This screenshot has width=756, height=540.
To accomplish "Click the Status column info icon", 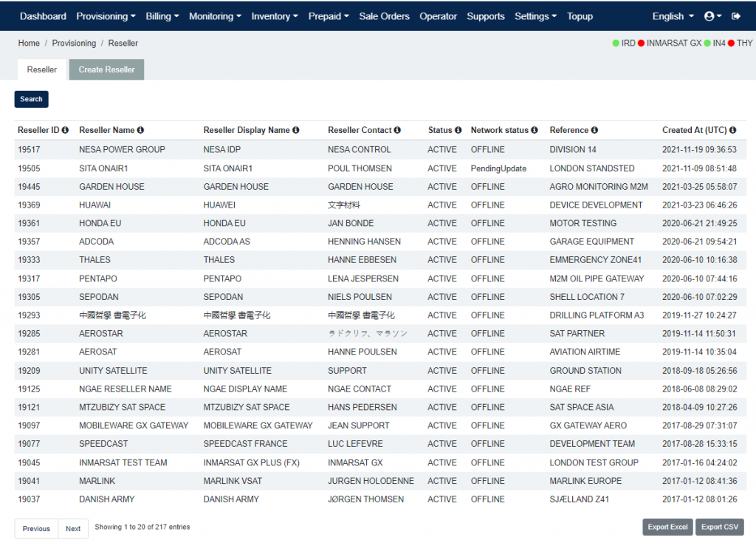I will point(458,130).
